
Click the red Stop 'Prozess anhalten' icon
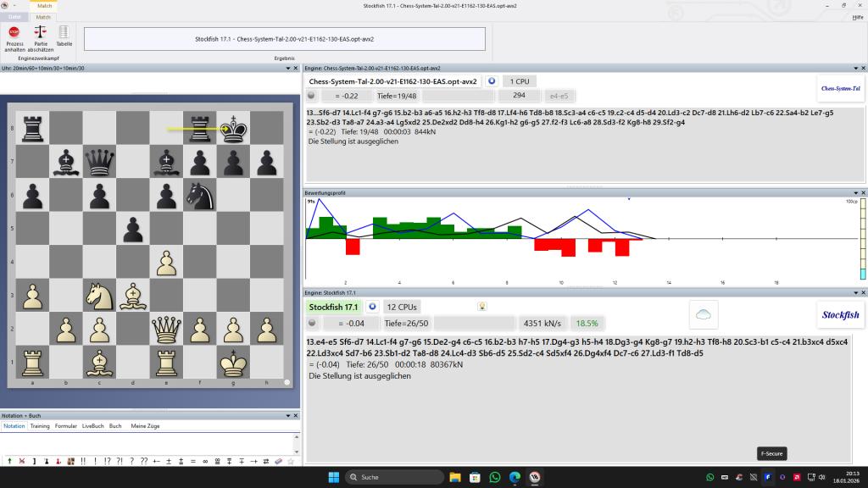[14, 32]
